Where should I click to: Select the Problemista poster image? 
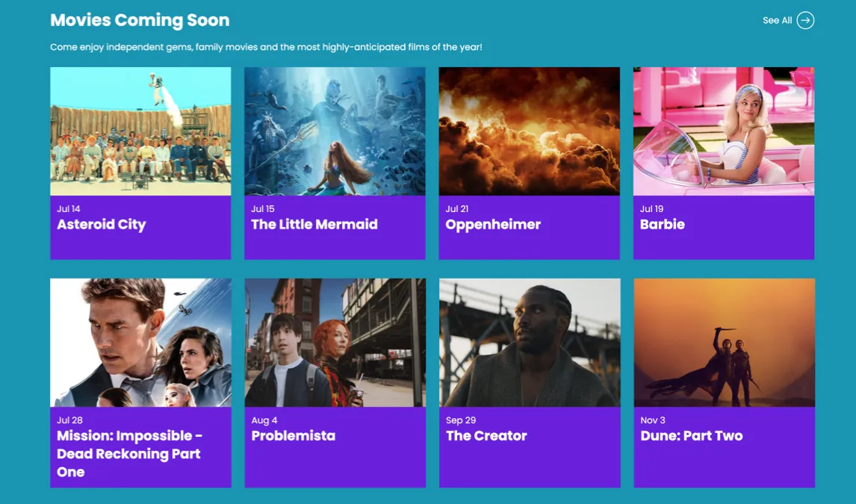pos(335,343)
